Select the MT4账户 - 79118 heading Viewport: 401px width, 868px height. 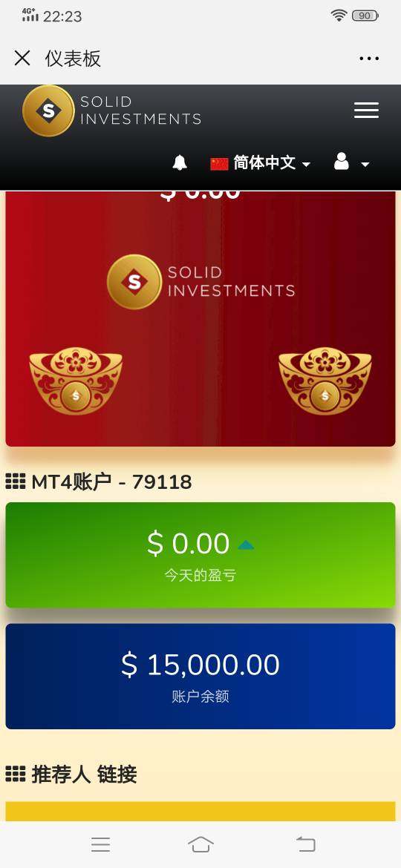99,482
